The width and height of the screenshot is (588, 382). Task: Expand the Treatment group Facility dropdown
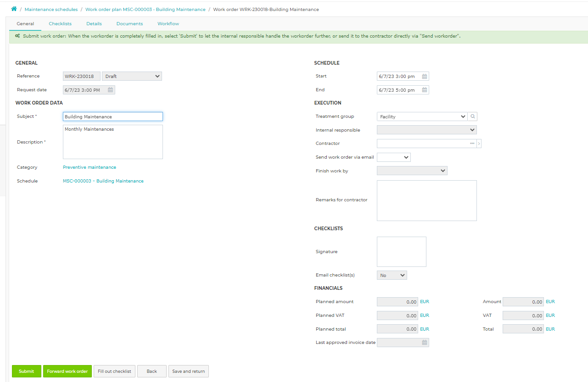(422, 116)
